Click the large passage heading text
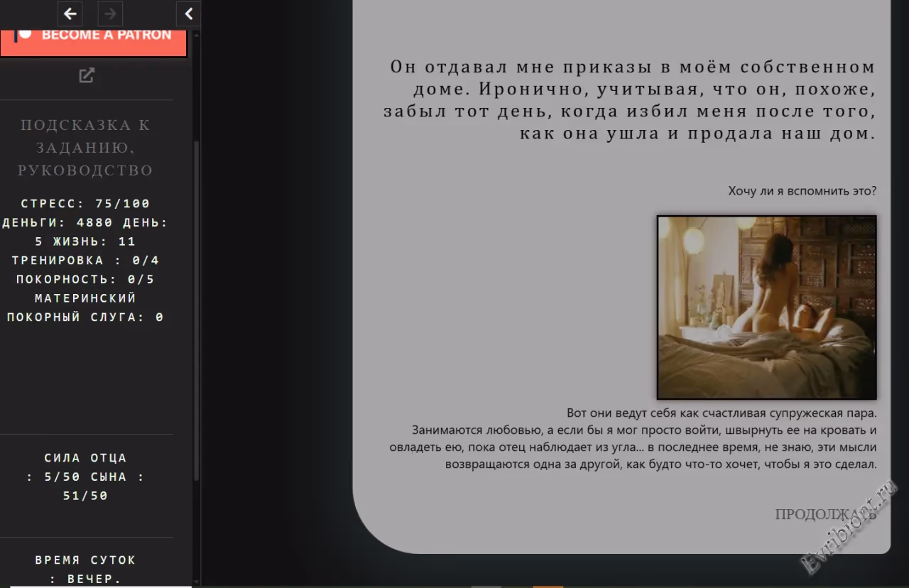909x588 pixels. pyautogui.click(x=629, y=100)
